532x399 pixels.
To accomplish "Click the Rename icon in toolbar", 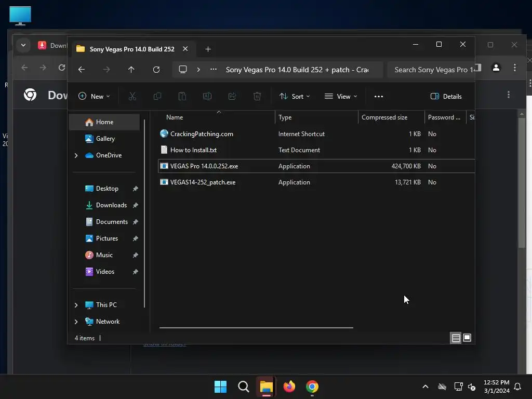I will pos(207,96).
